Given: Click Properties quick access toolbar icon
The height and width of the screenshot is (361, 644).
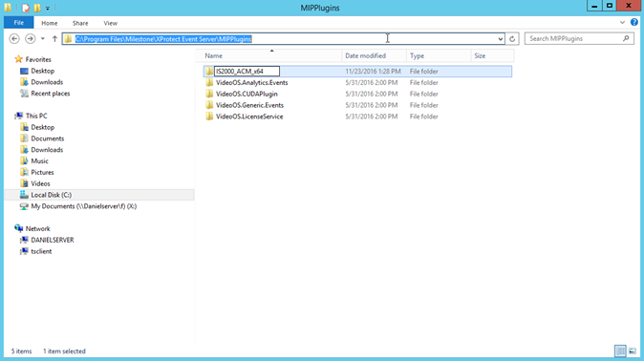Looking at the screenshot, I should (26, 8).
